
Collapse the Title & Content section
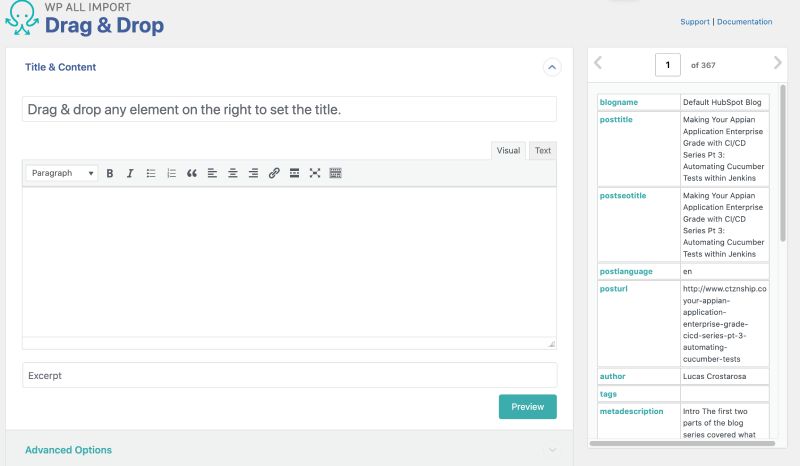click(x=552, y=67)
